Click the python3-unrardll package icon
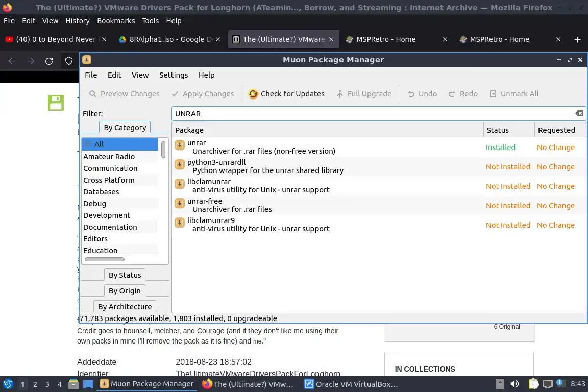Screen dimensions: 588x392 click(180, 164)
